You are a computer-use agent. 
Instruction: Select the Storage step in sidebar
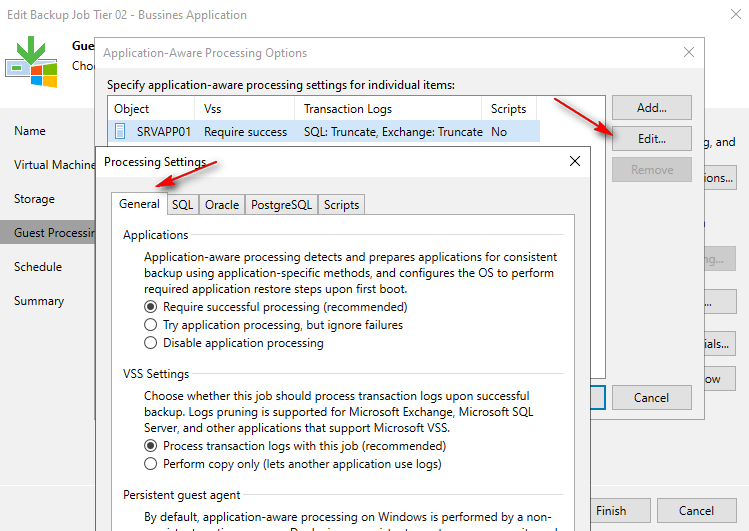click(34, 199)
